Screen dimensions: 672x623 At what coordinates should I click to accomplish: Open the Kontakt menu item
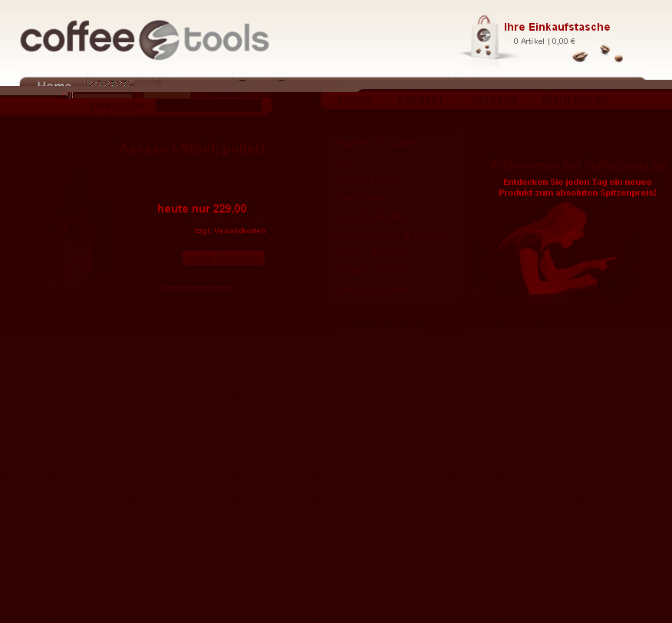click(420, 100)
